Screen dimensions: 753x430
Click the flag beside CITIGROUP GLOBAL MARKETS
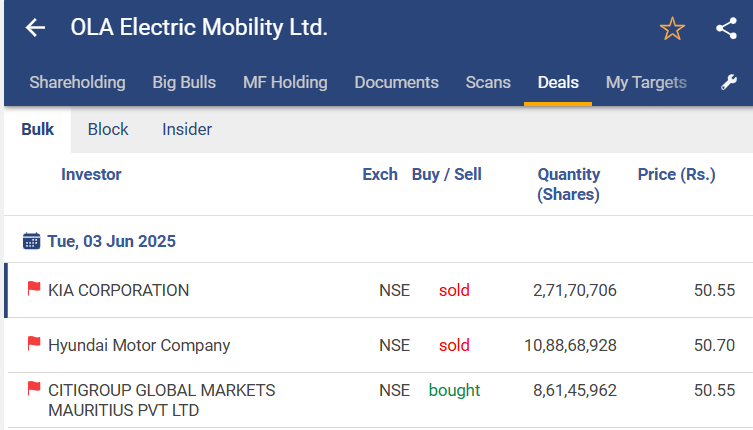tap(34, 389)
